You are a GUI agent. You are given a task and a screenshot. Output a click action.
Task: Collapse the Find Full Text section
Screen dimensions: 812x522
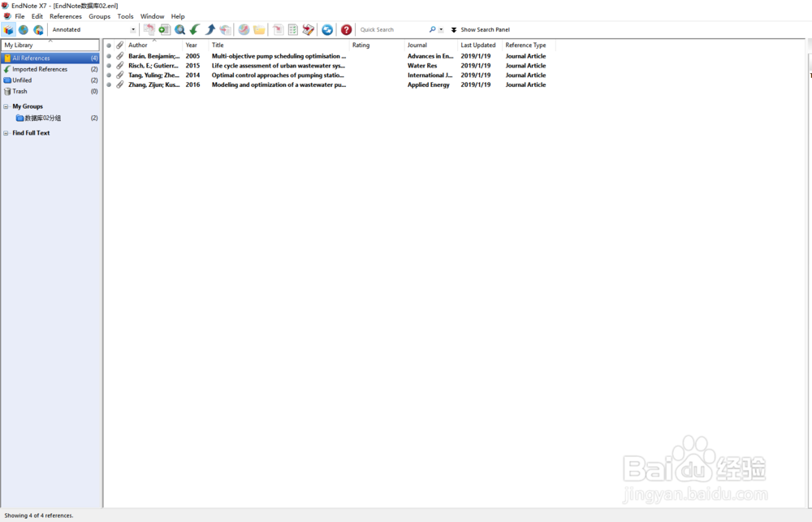pos(6,133)
